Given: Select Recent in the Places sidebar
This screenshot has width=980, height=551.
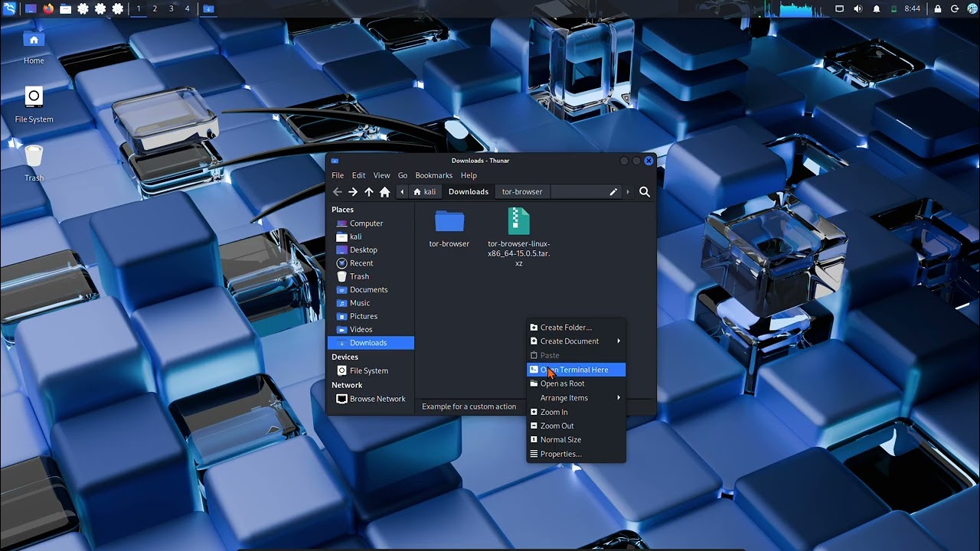Looking at the screenshot, I should coord(371,263).
